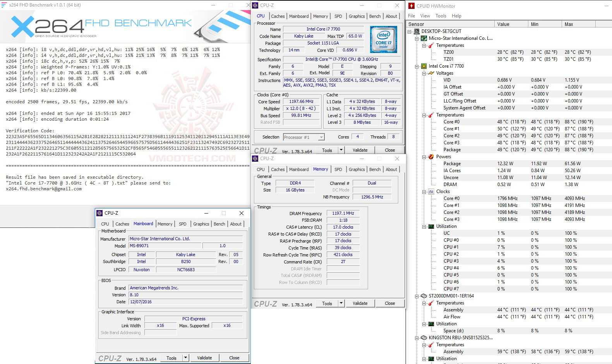Image resolution: width=612 pixels, height=364 pixels.
Task: Click Close in the Mainboard CPU-Z window
Action: click(x=234, y=358)
